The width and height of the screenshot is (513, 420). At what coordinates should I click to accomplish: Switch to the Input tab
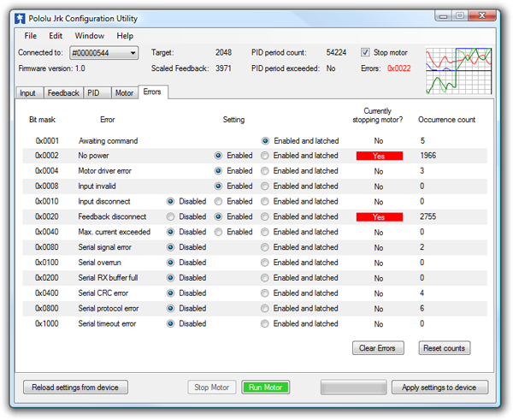(27, 92)
